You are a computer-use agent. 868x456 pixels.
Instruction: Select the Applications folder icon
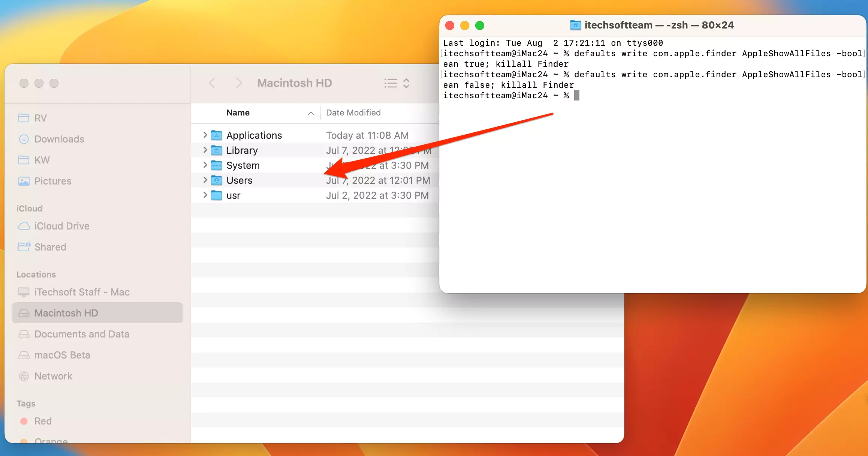217,135
